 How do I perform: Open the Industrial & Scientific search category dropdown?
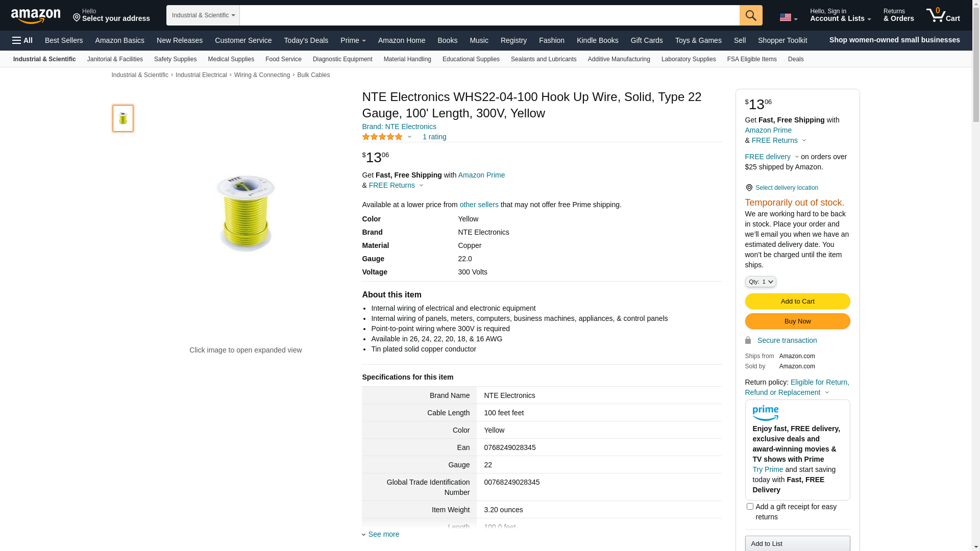point(203,15)
